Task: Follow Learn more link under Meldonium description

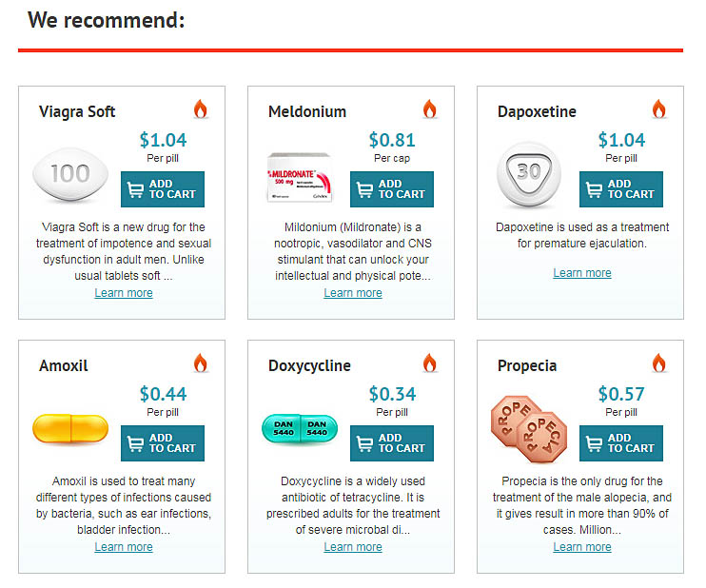Action: (353, 293)
